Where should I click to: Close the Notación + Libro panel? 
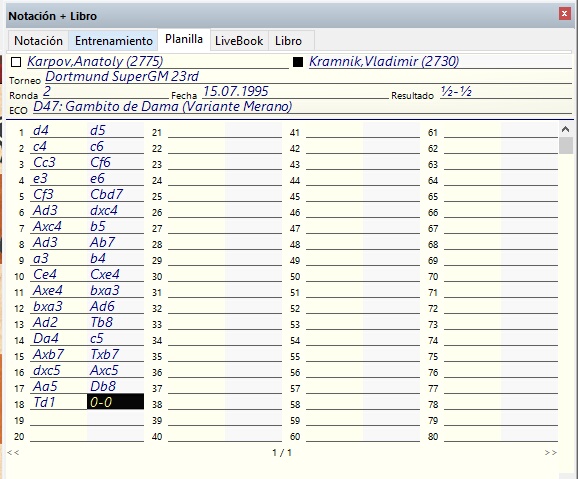coord(564,14)
